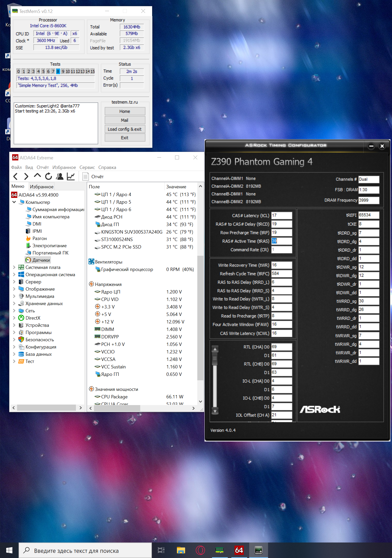Open the AIDA64 graph chart tool

(x=71, y=176)
